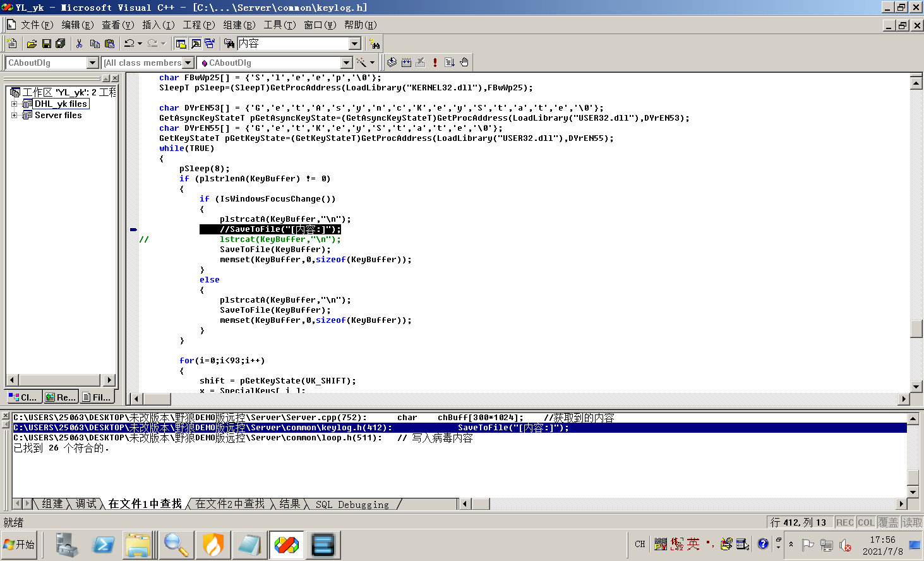
Task: Toggle the REC status indicator
Action: click(x=845, y=522)
